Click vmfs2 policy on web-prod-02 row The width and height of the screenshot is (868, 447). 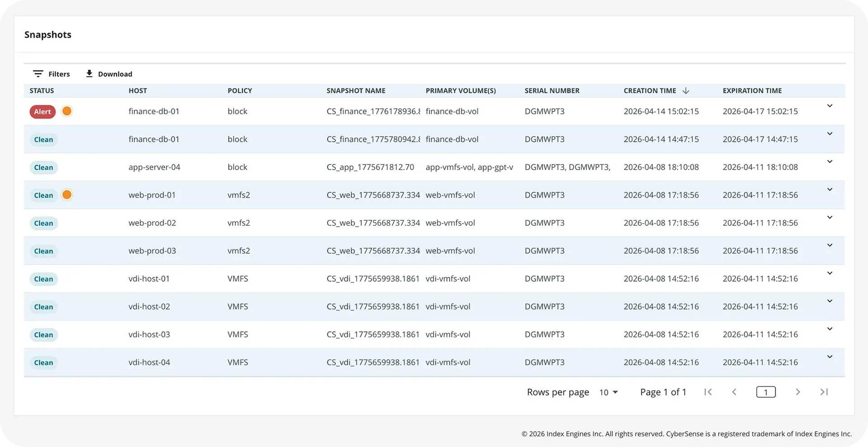point(239,223)
